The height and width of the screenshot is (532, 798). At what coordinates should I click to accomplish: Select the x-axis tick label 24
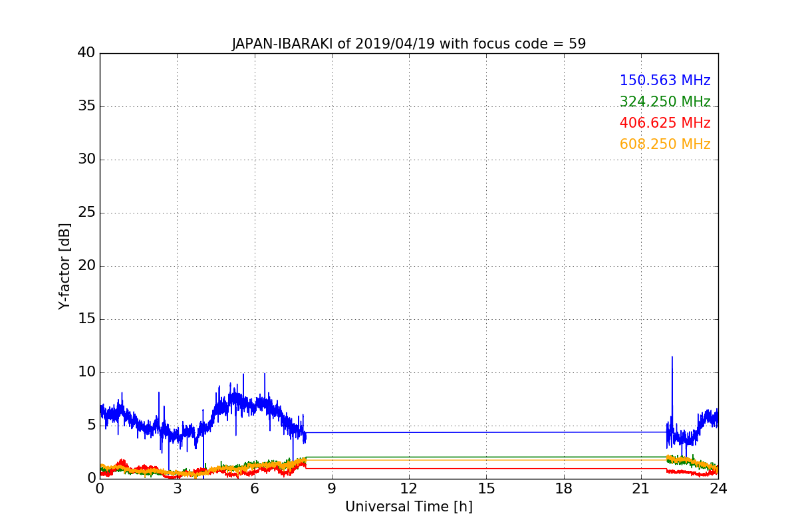[718, 488]
